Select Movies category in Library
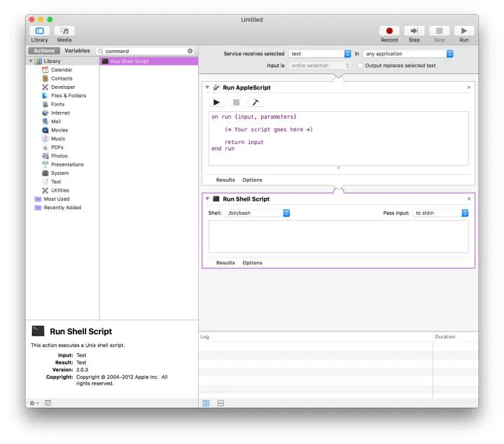The width and height of the screenshot is (504, 444). [x=59, y=130]
